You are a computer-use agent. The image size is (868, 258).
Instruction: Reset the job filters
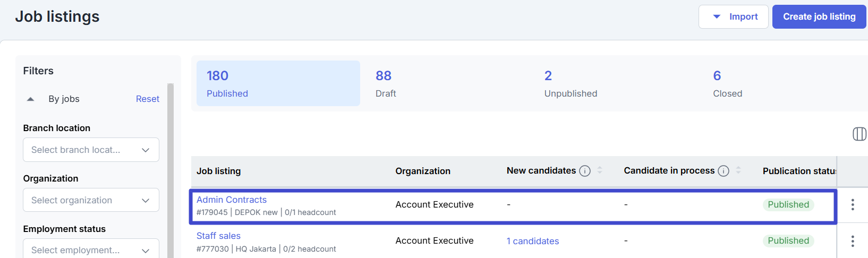coord(147,99)
